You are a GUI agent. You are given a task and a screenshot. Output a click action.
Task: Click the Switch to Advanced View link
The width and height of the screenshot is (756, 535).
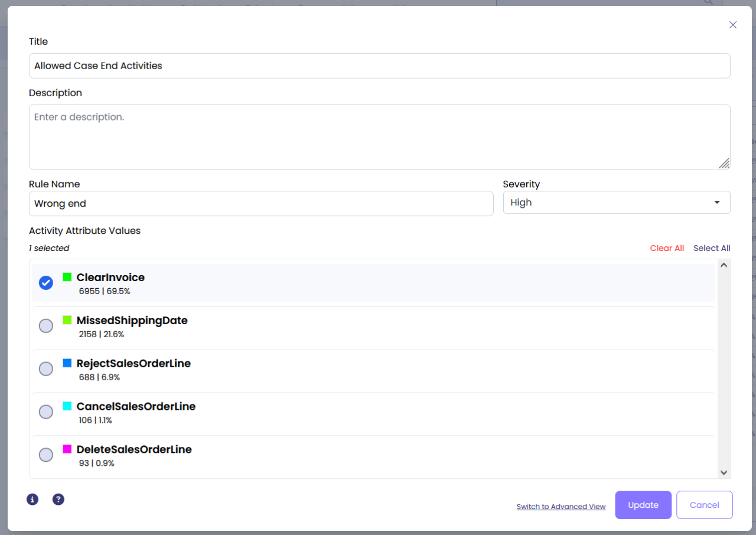tap(561, 507)
